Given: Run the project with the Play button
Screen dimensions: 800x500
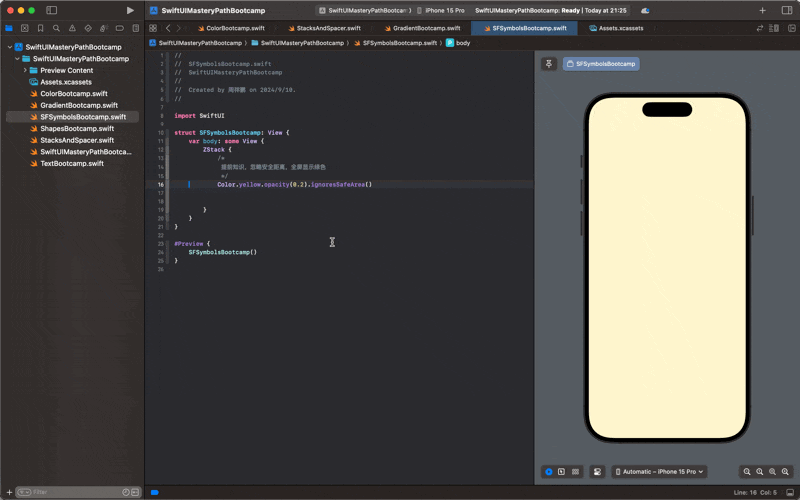Looking at the screenshot, I should pyautogui.click(x=130, y=10).
